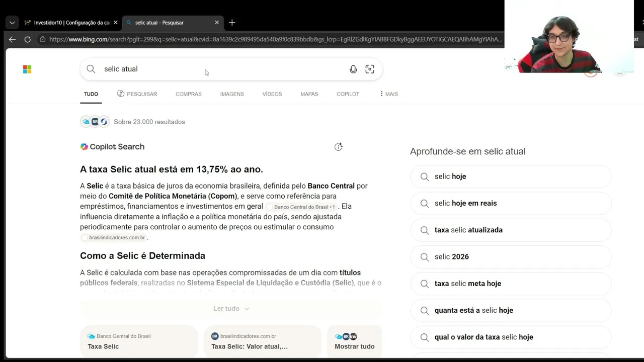Click the sparkle icon right of Copilot Search
Screen dimensions: 644x362
pyautogui.click(x=339, y=147)
